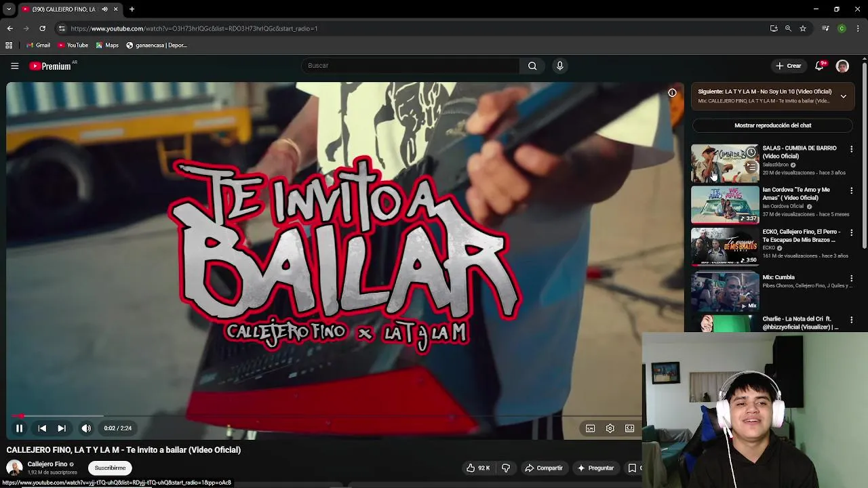
Task: Open options for Ian Cordova video
Action: tap(852, 191)
